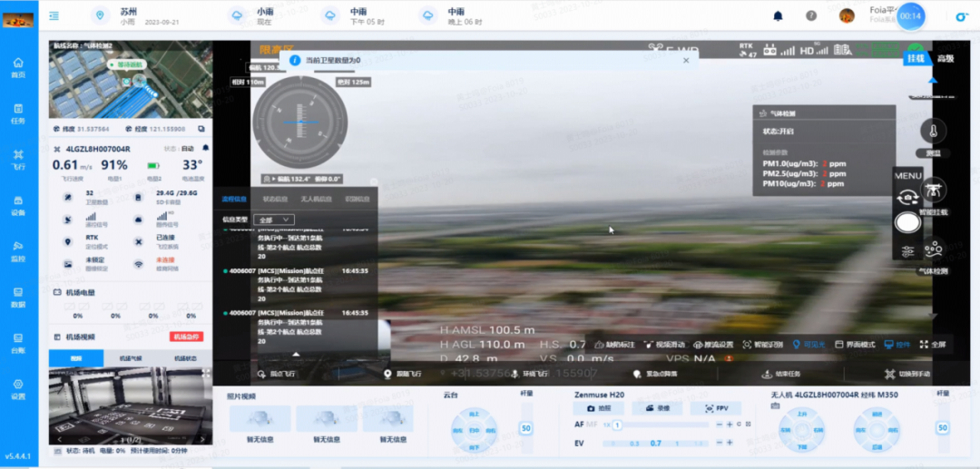Toggle the 可见光 visible light mode

pos(808,345)
